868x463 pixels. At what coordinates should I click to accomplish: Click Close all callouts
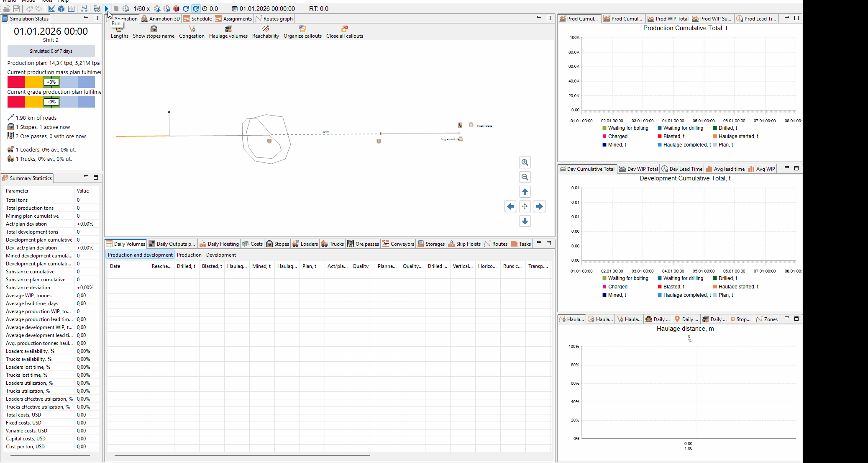(345, 32)
